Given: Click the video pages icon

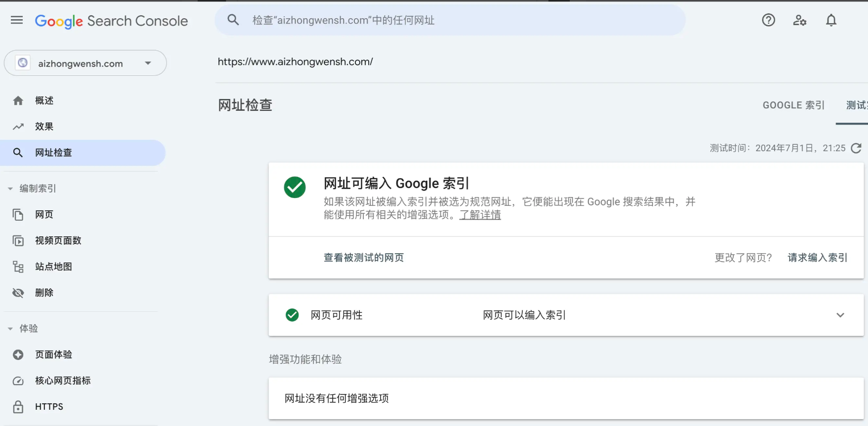Looking at the screenshot, I should pos(18,241).
